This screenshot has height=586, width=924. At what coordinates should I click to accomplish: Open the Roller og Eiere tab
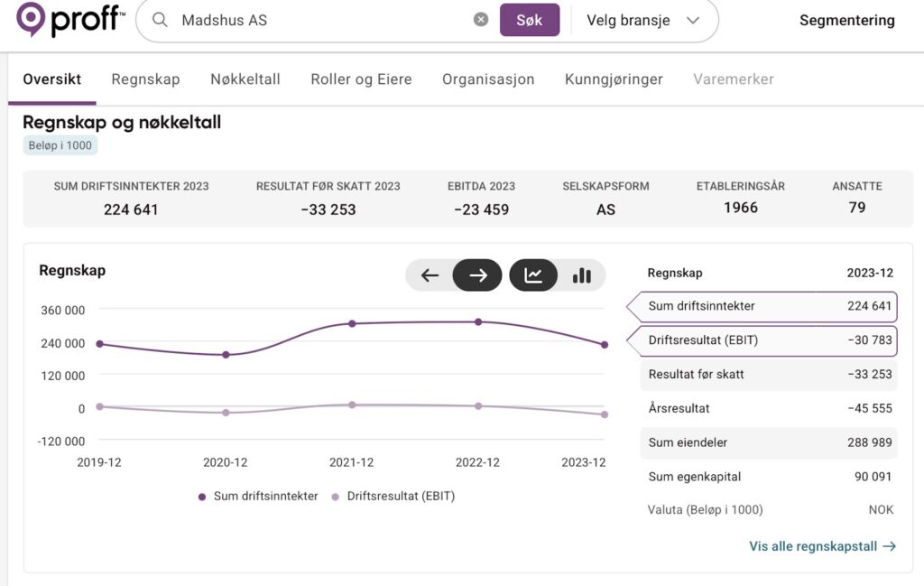point(361,79)
